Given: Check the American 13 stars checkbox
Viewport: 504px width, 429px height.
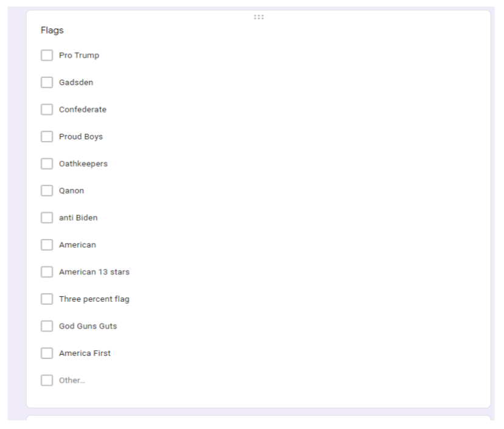Looking at the screenshot, I should click(47, 272).
